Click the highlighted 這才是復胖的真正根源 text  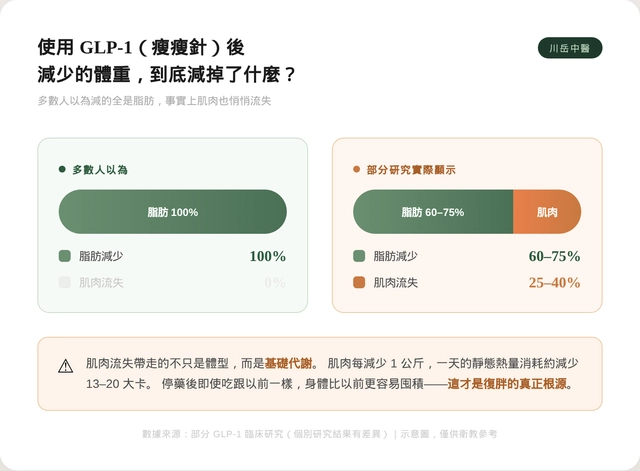pyautogui.click(x=509, y=384)
